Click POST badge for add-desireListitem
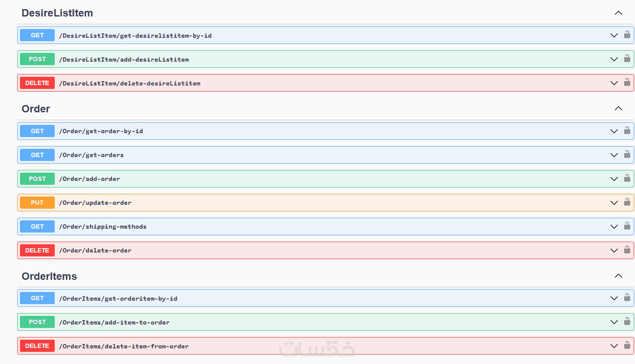 (x=37, y=59)
